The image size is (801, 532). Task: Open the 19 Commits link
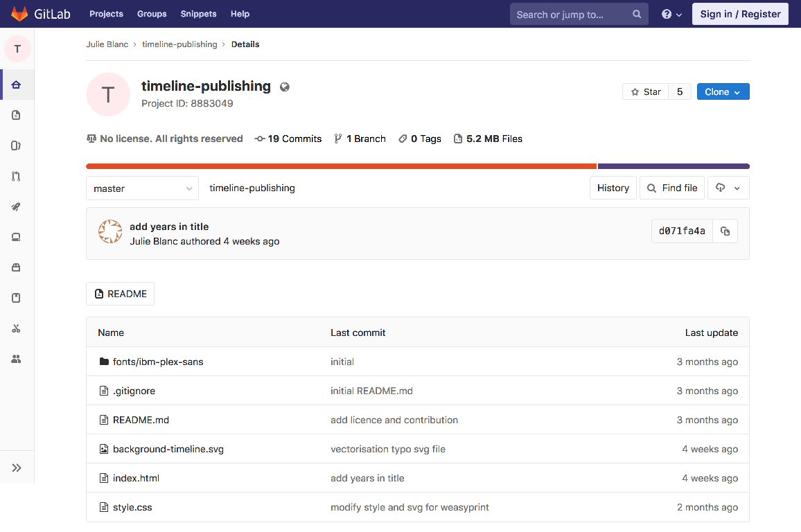point(289,139)
